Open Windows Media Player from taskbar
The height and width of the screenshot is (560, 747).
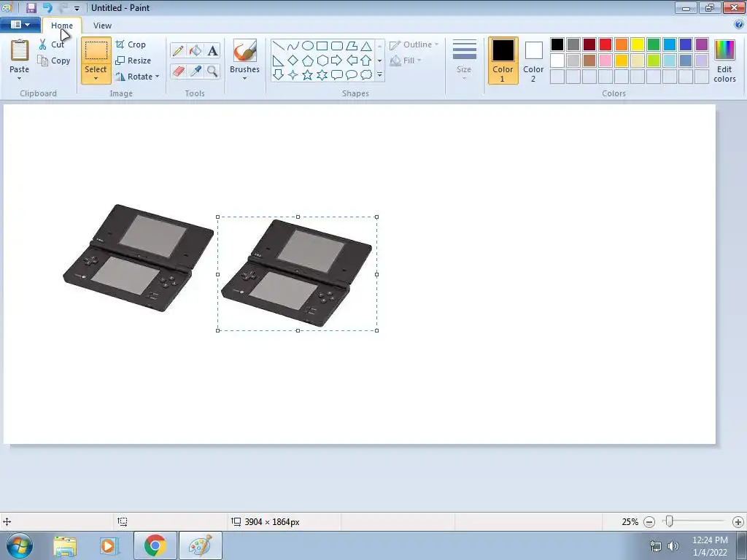pos(109,546)
